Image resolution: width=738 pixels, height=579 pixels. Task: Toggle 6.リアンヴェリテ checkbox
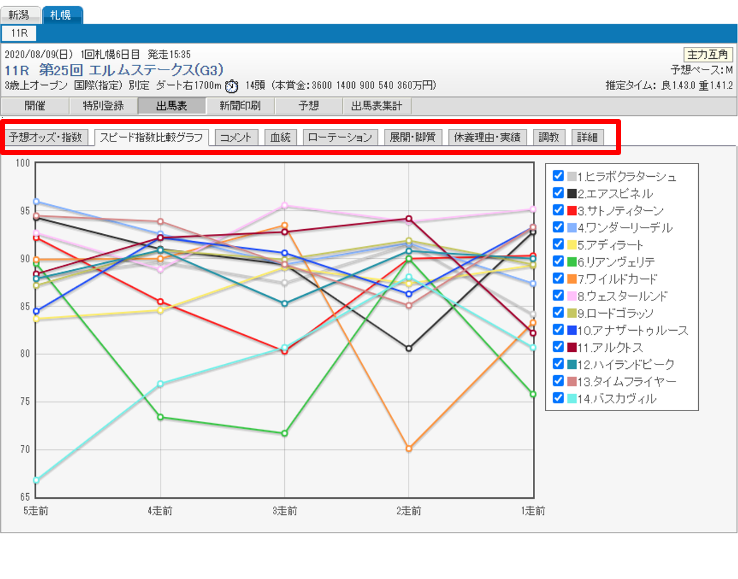click(558, 261)
